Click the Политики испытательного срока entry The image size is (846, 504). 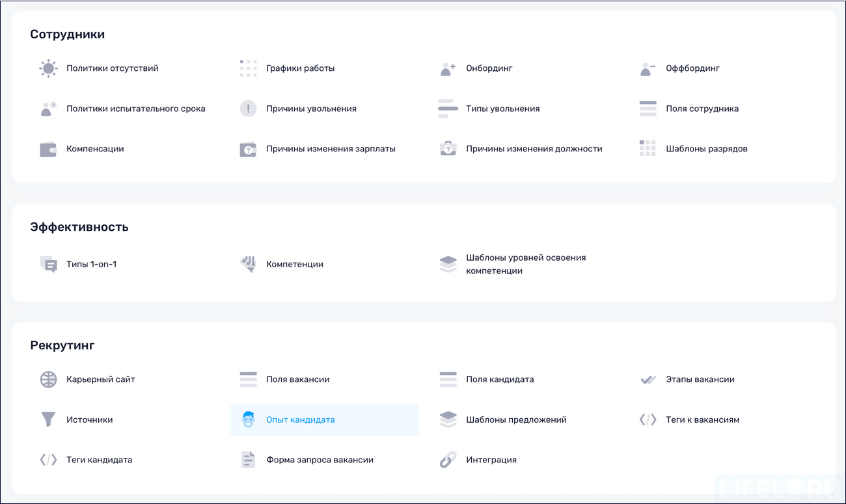pos(135,108)
